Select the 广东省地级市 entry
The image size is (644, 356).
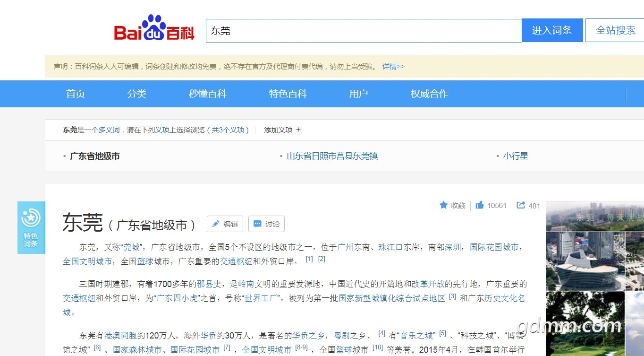pos(95,156)
